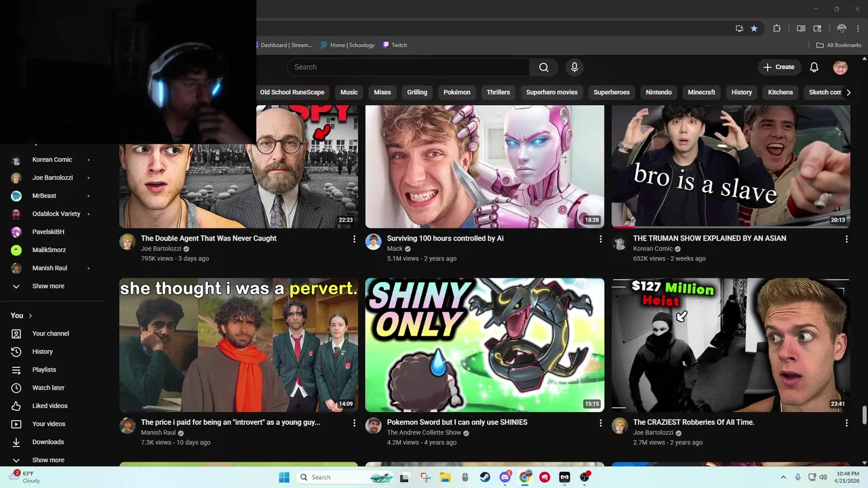
Task: Open options for Double Agent video
Action: coord(354,239)
